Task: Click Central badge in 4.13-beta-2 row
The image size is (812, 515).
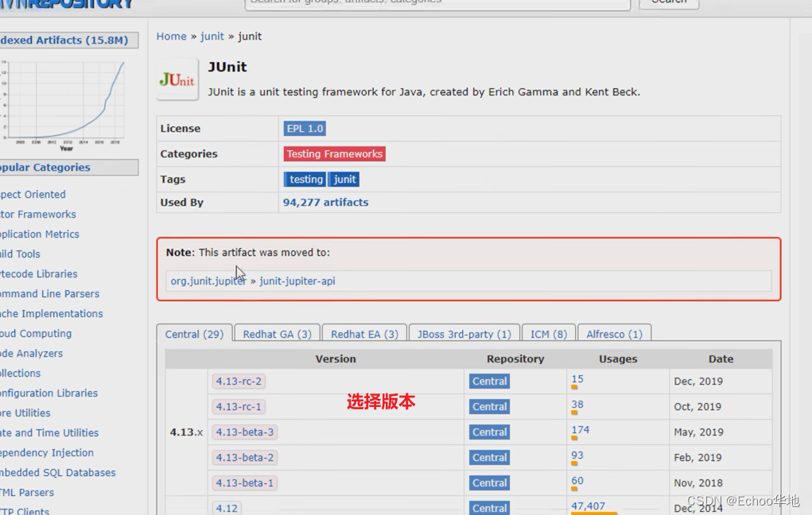Action: [489, 457]
